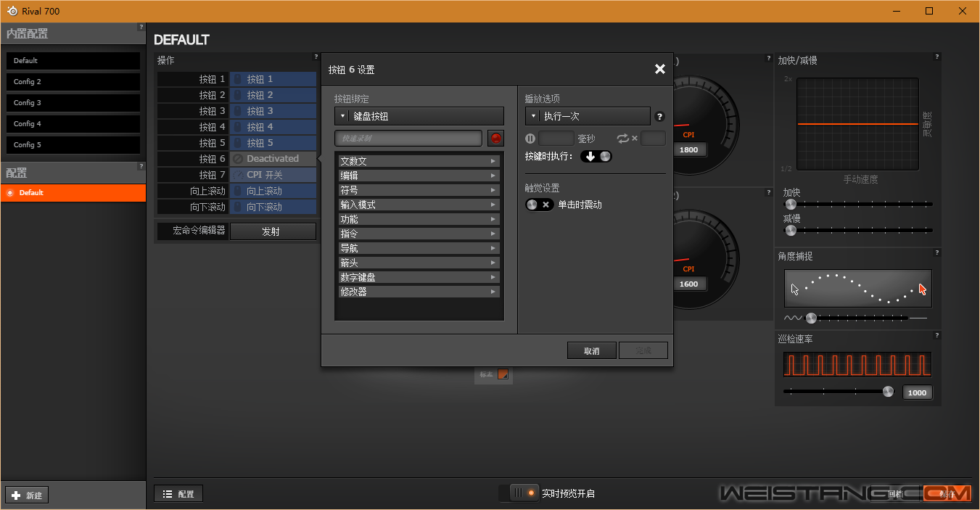The height and width of the screenshot is (510, 980).
Task: Click the 巡检速率 waveform graph
Action: pos(857,364)
